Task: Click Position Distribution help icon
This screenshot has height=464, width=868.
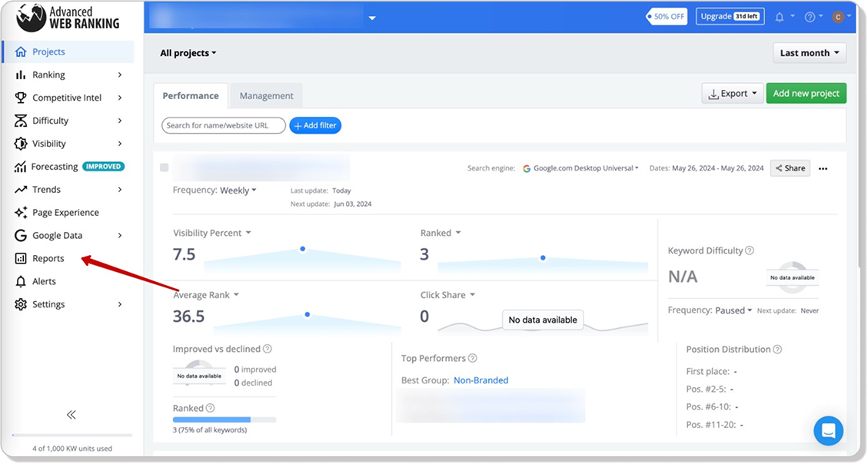Action: point(777,350)
